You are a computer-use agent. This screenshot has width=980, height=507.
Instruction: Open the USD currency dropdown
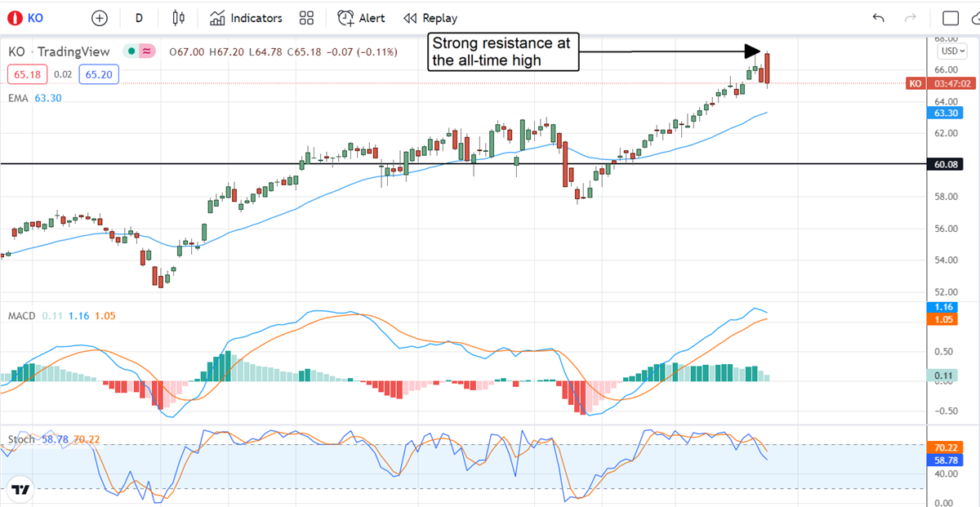951,51
